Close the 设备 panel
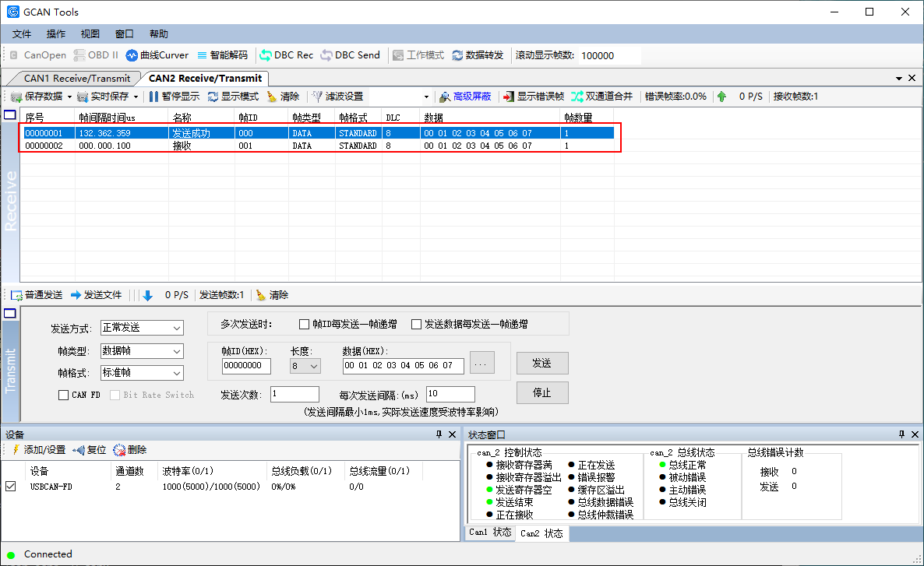Image resolution: width=924 pixels, height=566 pixels. coord(452,434)
